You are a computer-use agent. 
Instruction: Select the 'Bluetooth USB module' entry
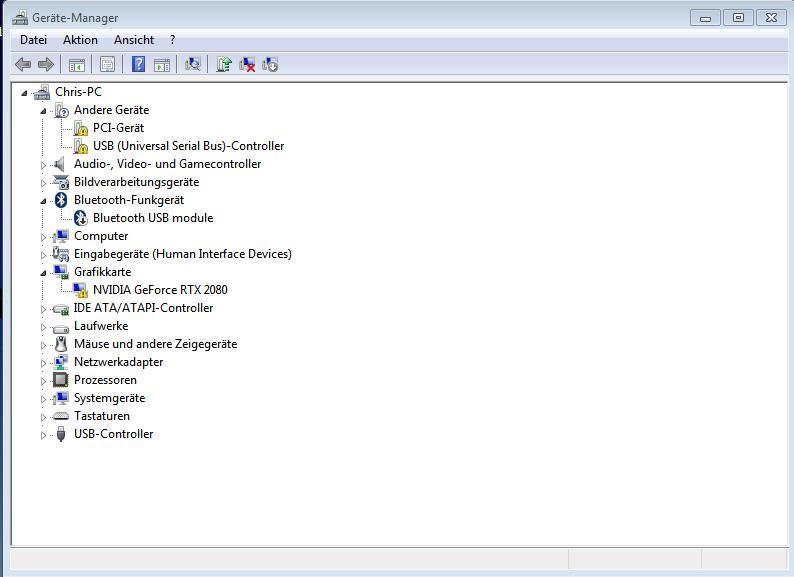153,218
